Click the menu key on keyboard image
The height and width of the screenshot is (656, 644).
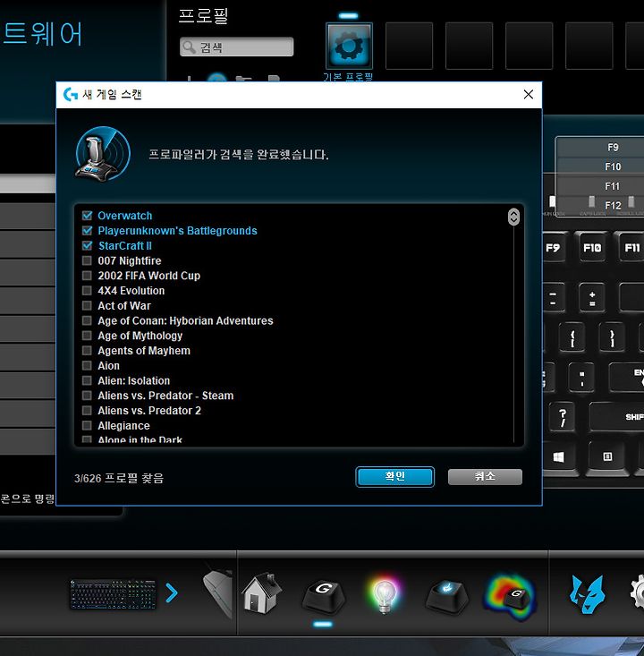pos(607,457)
